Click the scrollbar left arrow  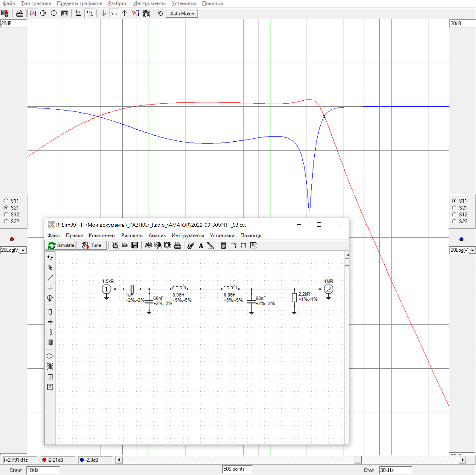pos(119,460)
